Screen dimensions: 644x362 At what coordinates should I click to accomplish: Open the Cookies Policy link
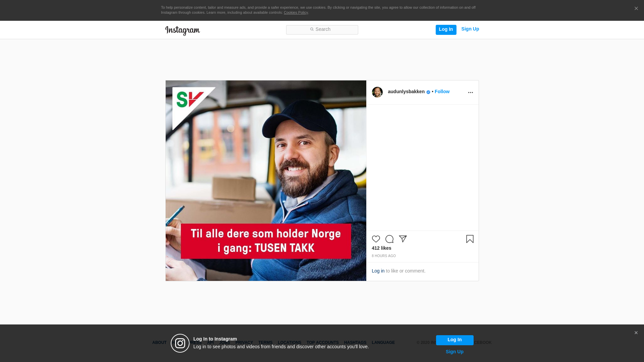(296, 12)
